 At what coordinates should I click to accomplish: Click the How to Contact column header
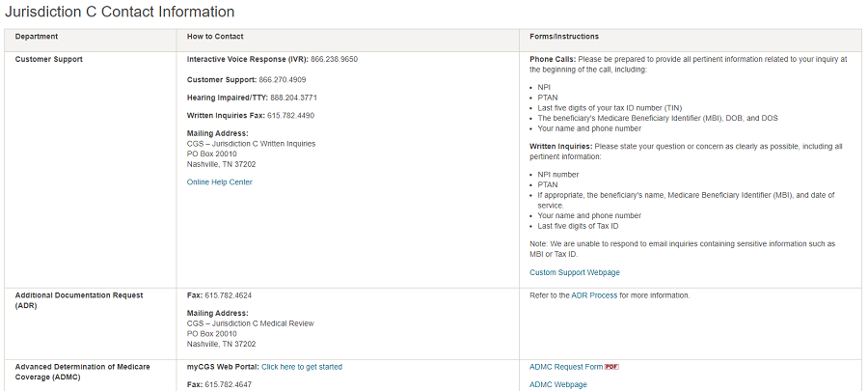click(214, 37)
